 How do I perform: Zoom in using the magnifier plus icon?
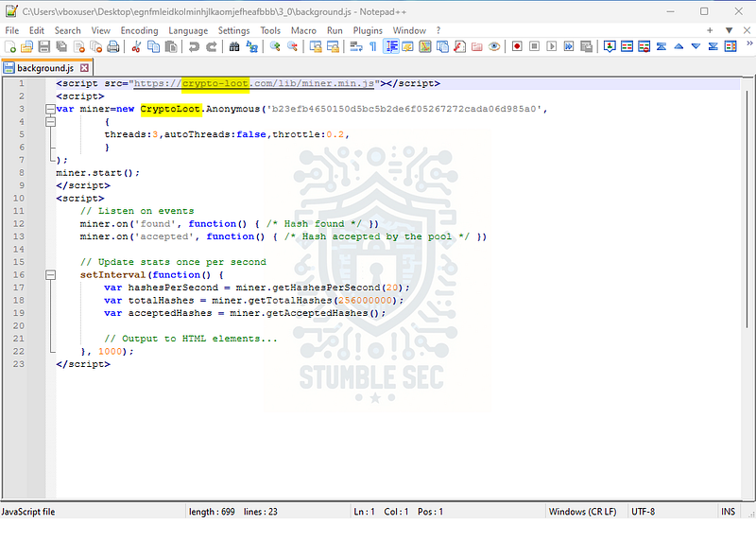[275, 46]
